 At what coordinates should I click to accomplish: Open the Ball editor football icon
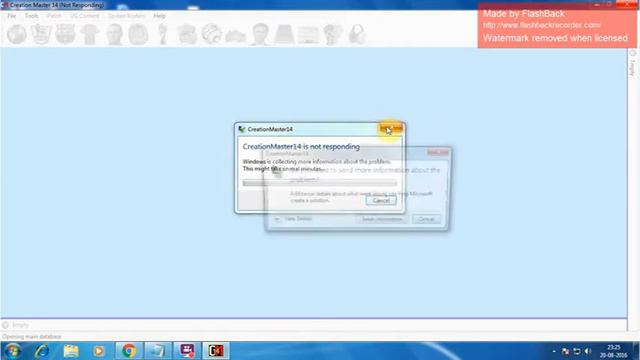[x=211, y=34]
